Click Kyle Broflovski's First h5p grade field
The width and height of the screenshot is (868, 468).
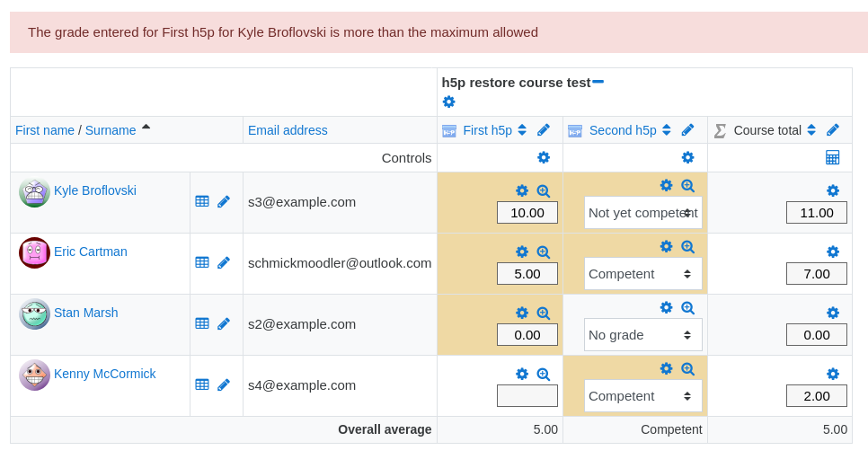(527, 213)
